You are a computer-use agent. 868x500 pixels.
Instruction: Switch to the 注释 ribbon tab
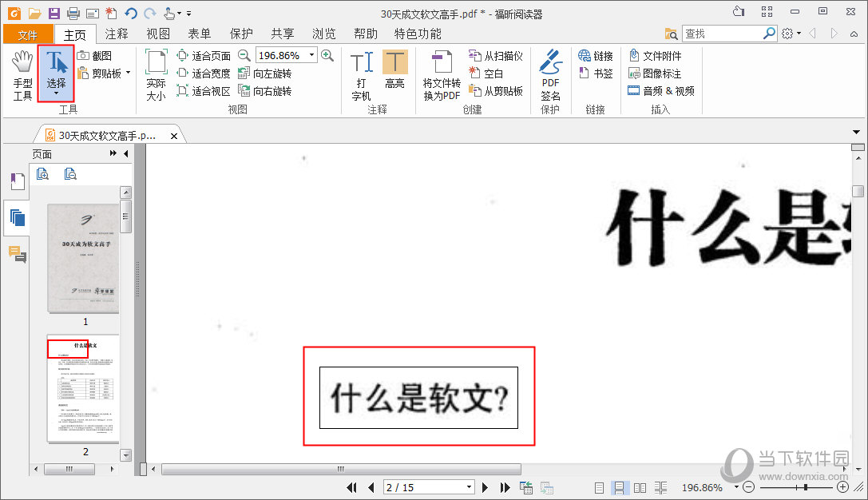pyautogui.click(x=117, y=34)
